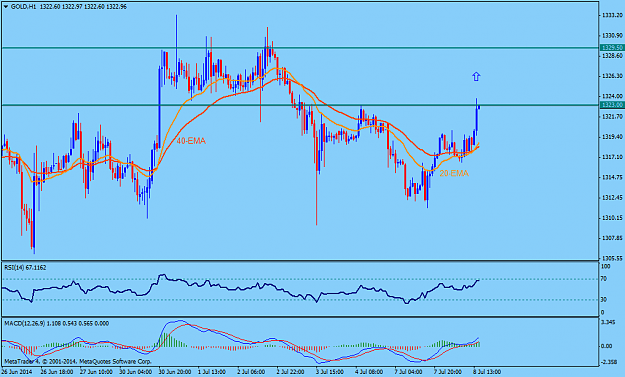Click the small triangle before GOLD,H1 title

click(x=5, y=7)
